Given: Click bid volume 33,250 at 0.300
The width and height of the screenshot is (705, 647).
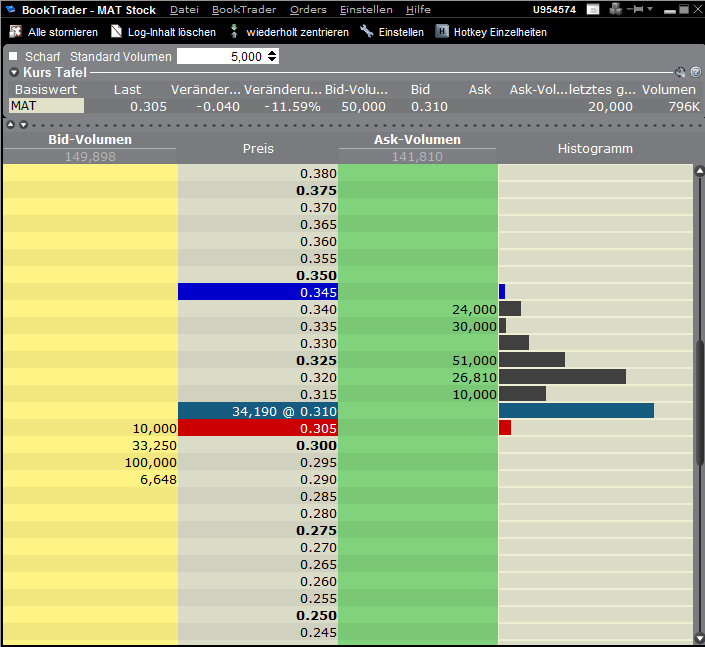Looking at the screenshot, I should pos(155,446).
